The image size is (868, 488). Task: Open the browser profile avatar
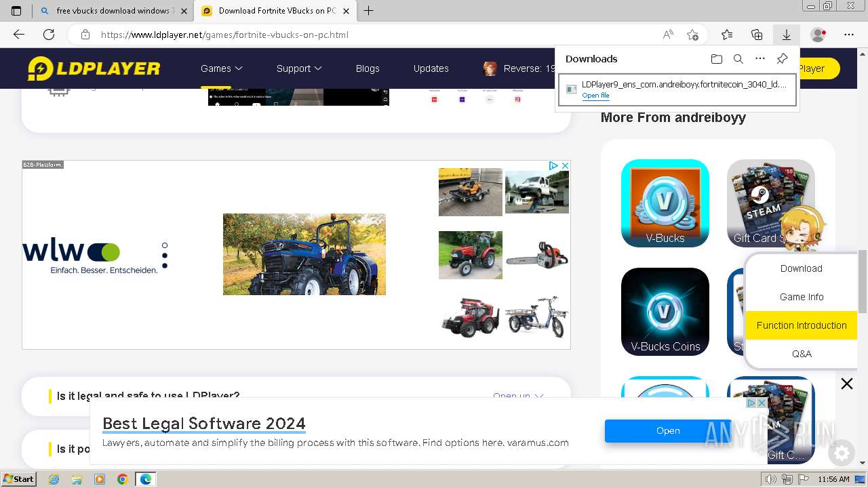pos(818,35)
